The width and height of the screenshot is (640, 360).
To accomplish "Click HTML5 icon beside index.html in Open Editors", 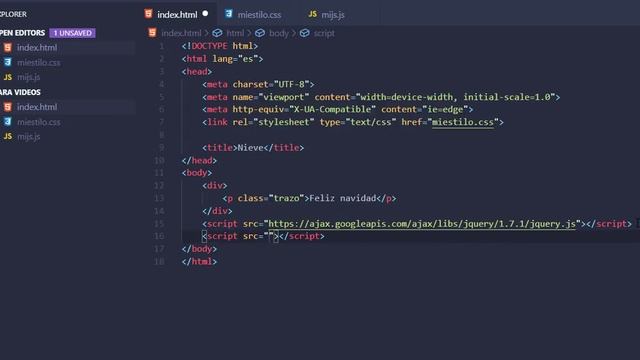I will (8, 48).
